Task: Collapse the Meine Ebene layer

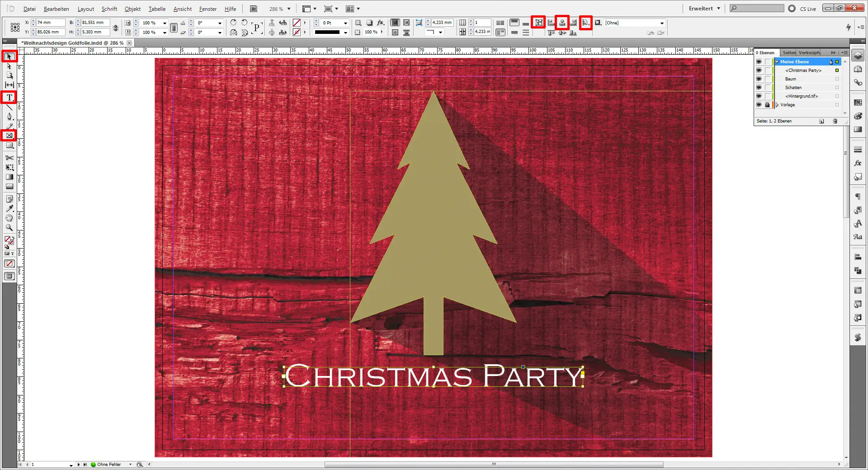Action: 777,62
